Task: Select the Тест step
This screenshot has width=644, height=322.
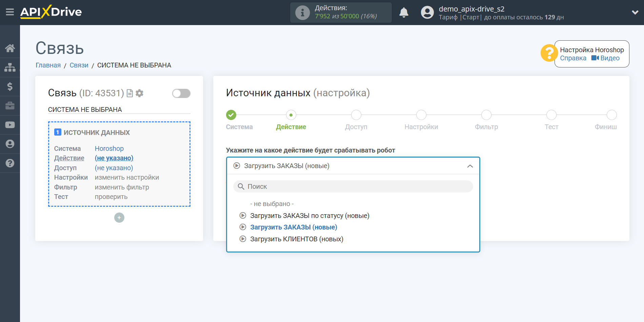Action: tap(551, 115)
